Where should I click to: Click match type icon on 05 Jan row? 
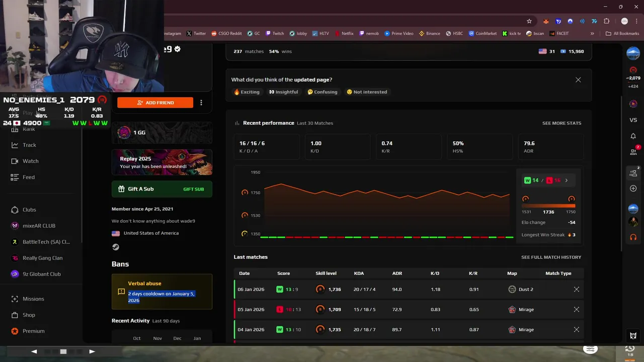(x=577, y=310)
